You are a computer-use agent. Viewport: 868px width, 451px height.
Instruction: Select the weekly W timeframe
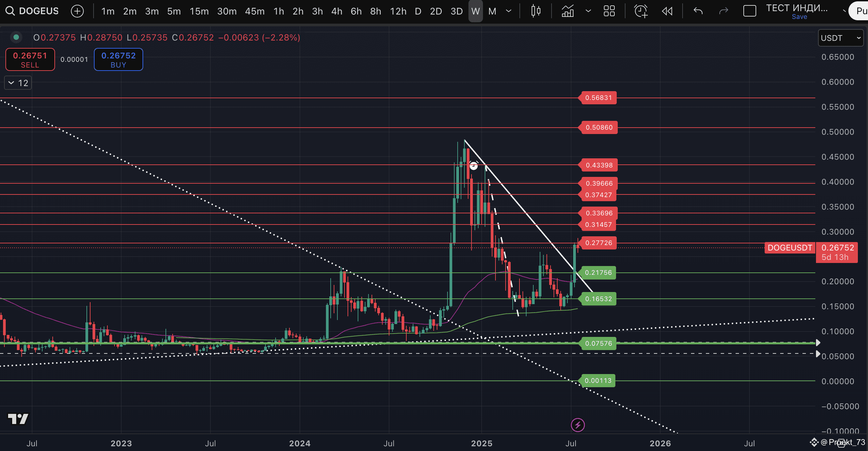pyautogui.click(x=476, y=11)
